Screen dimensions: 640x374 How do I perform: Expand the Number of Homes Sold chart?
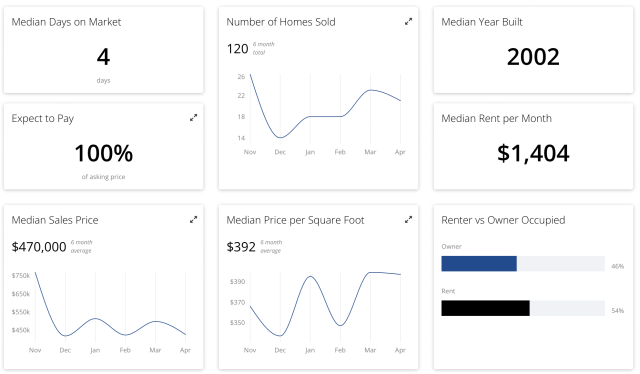click(x=408, y=22)
